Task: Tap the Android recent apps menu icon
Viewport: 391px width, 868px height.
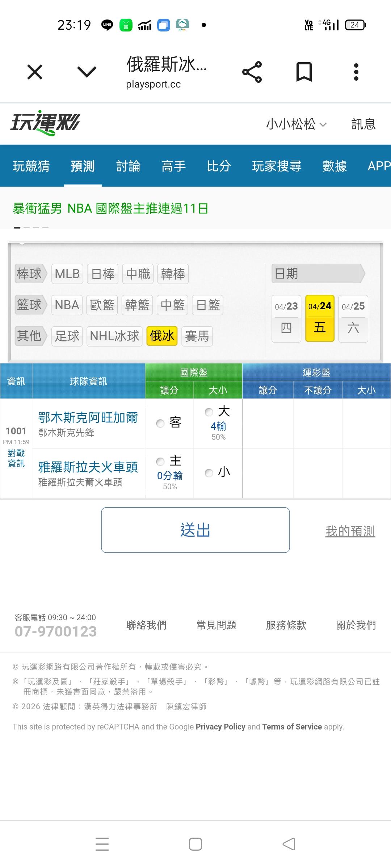Action: [x=102, y=844]
